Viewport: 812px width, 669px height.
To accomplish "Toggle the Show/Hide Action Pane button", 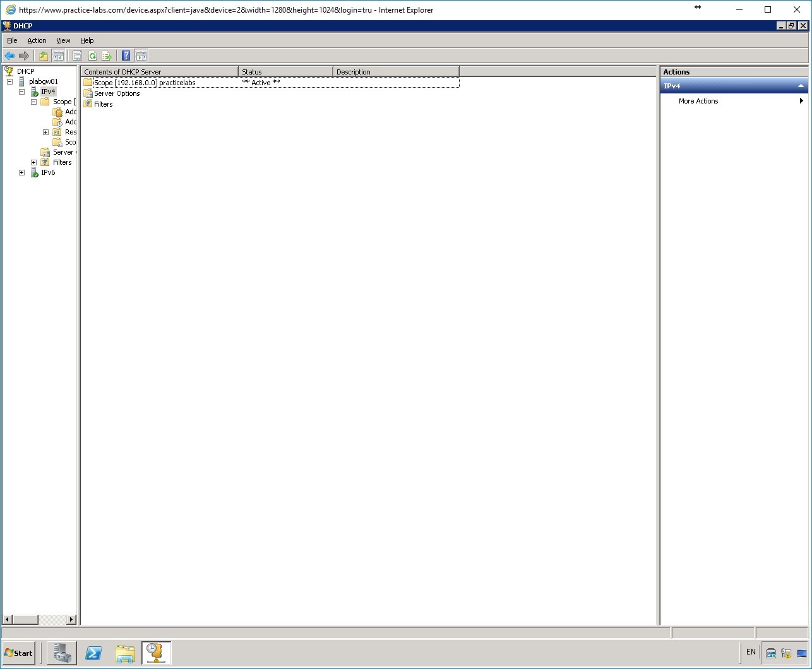I will [141, 56].
